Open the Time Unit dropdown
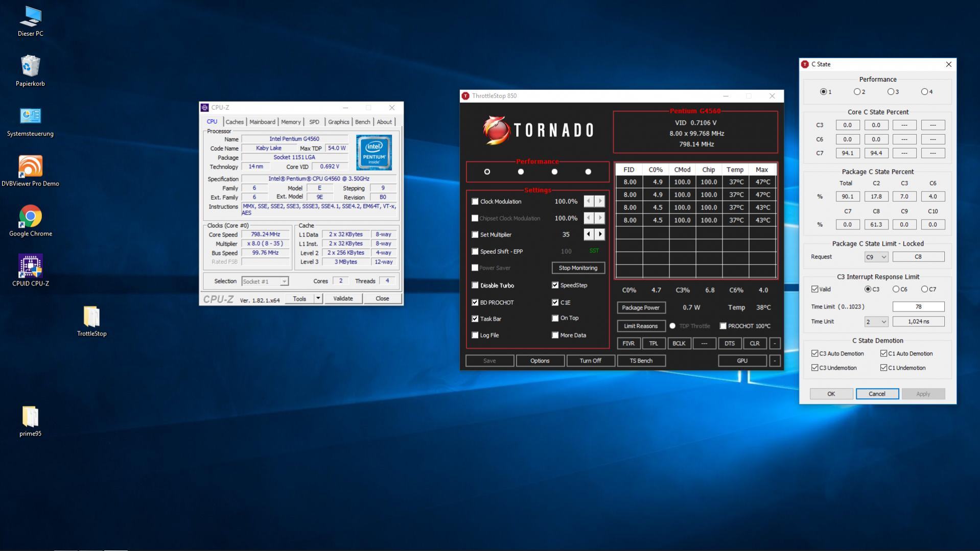Screen dimensions: 980x551 coord(876,322)
